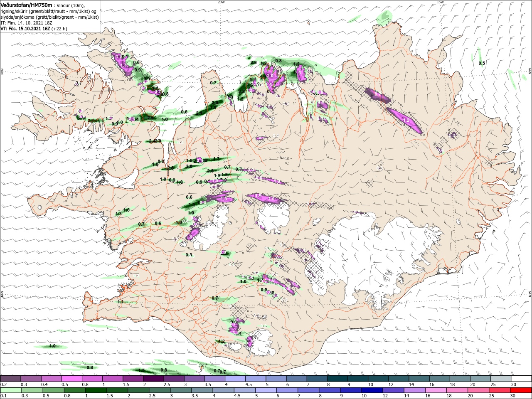
Task: Click the darkest purple snow legend swatch
Action: [x=153, y=379]
